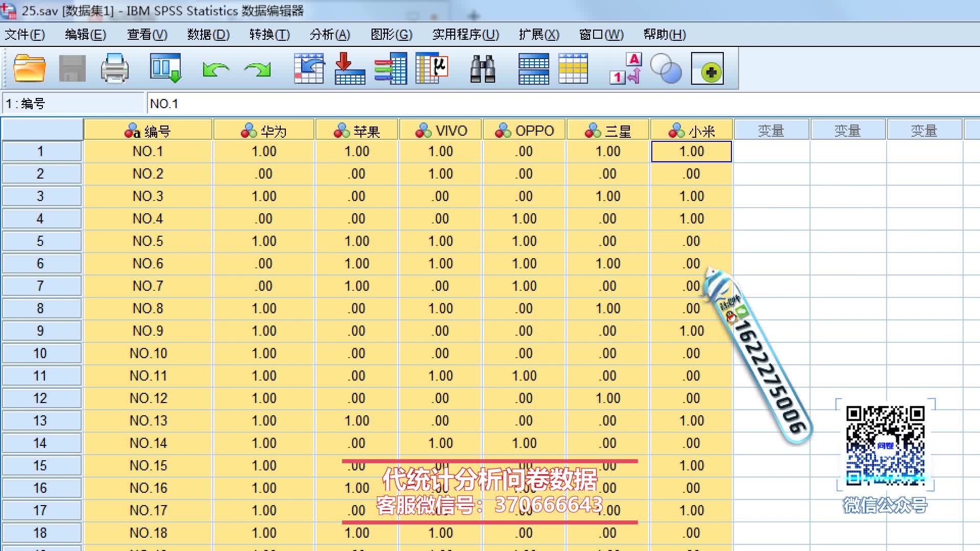Click the Insert cases icon
Image resolution: width=980 pixels, height=551 pixels.
(x=533, y=68)
